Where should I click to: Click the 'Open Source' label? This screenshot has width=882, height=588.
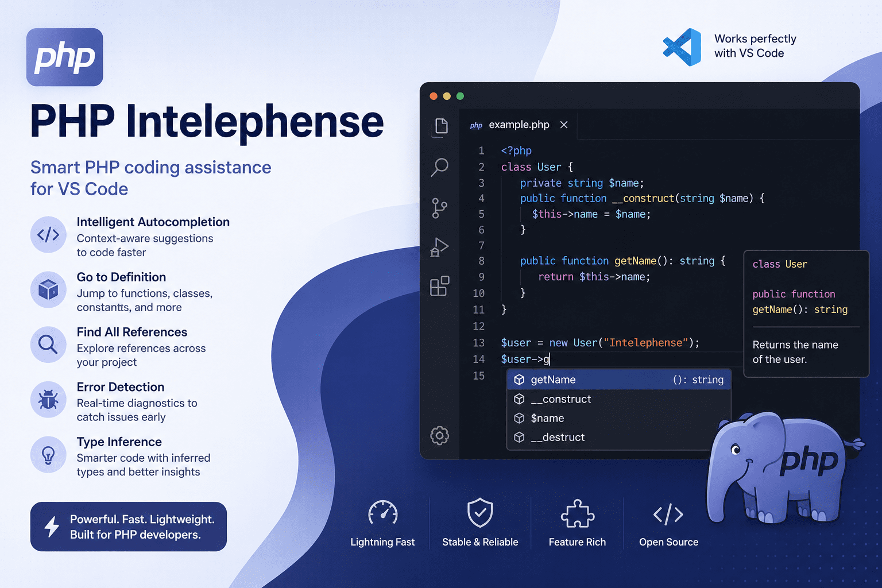click(x=668, y=542)
